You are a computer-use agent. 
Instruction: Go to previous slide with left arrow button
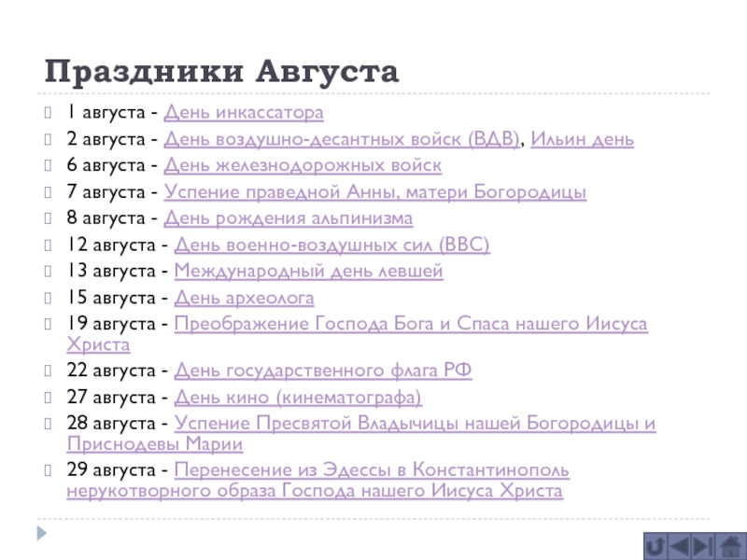point(679,545)
